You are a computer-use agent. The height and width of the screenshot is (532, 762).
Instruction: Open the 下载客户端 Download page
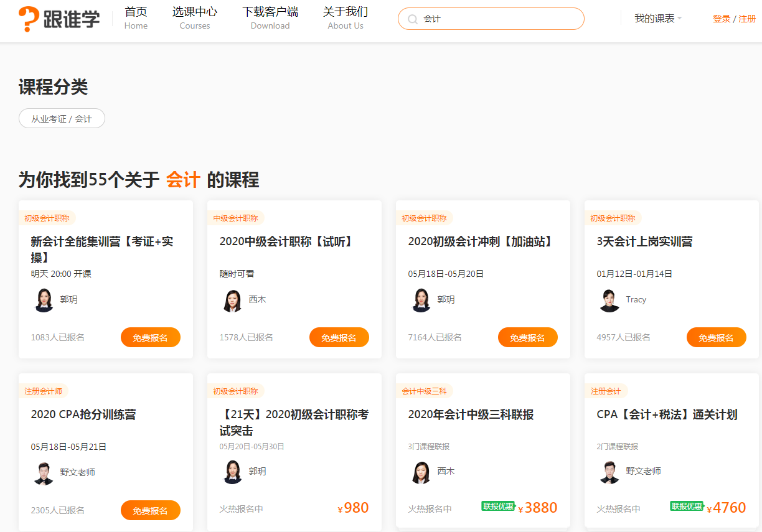click(270, 17)
